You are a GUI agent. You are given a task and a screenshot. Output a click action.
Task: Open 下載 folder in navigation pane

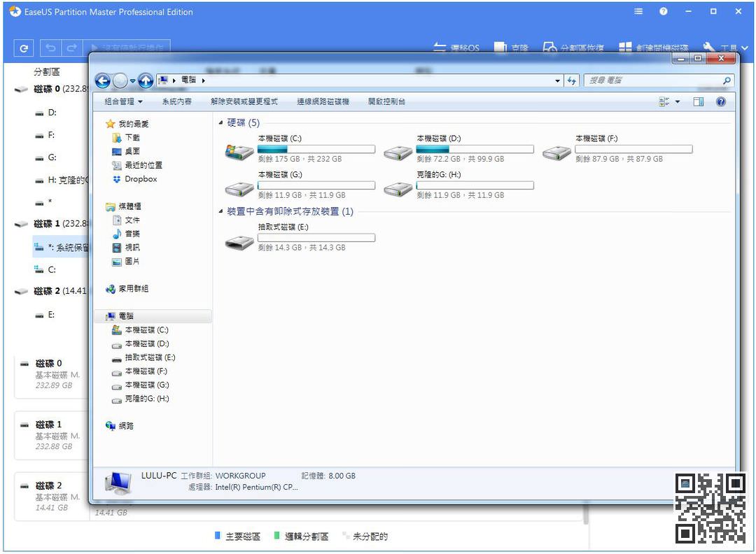(x=125, y=138)
